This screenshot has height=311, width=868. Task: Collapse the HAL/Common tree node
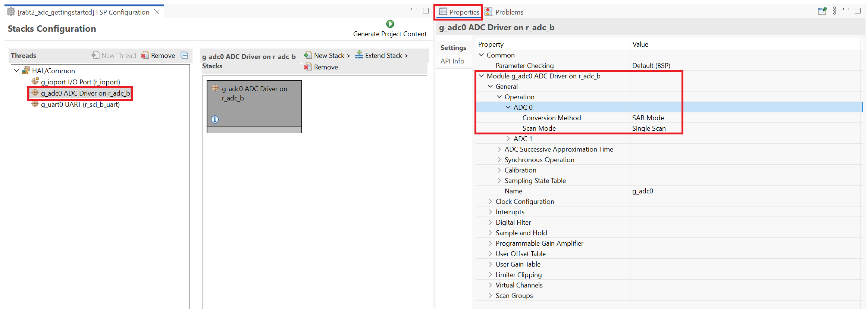click(x=17, y=71)
